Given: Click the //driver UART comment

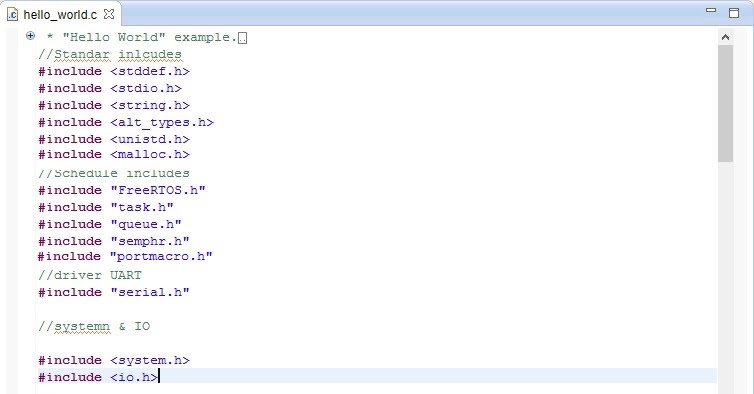Looking at the screenshot, I should pyautogui.click(x=90, y=275).
